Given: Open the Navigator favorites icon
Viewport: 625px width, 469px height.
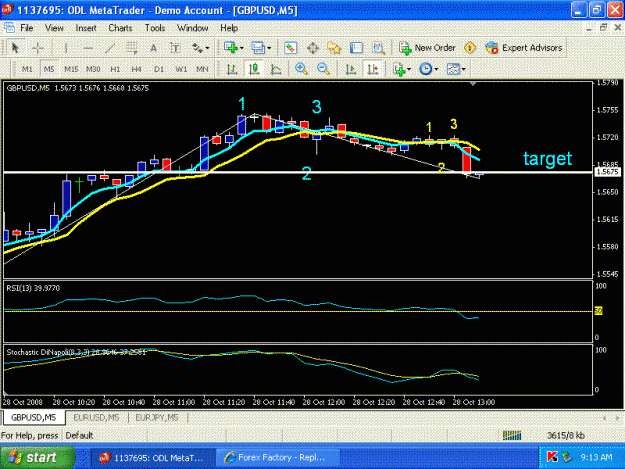Looking at the screenshot, I should (x=334, y=48).
